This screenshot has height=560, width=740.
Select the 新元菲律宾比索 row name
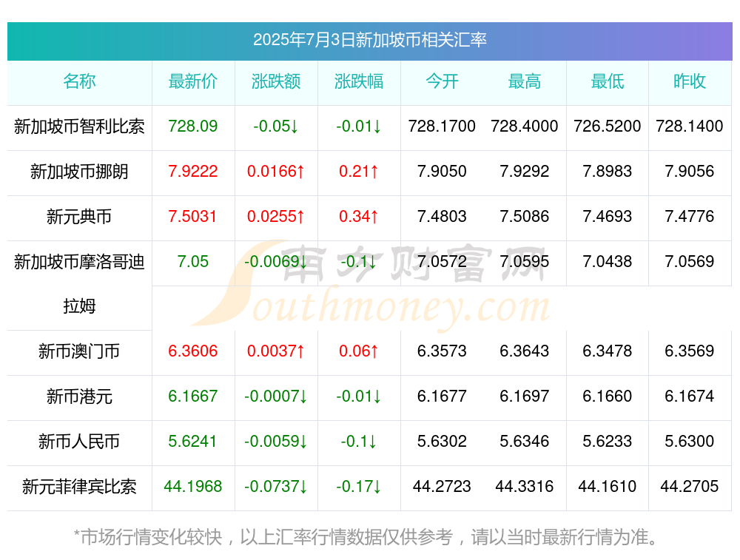(79, 487)
